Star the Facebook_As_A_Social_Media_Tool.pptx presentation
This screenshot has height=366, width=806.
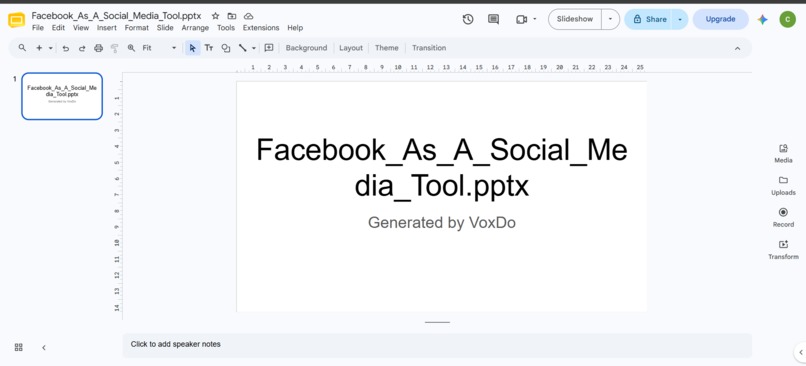click(215, 16)
